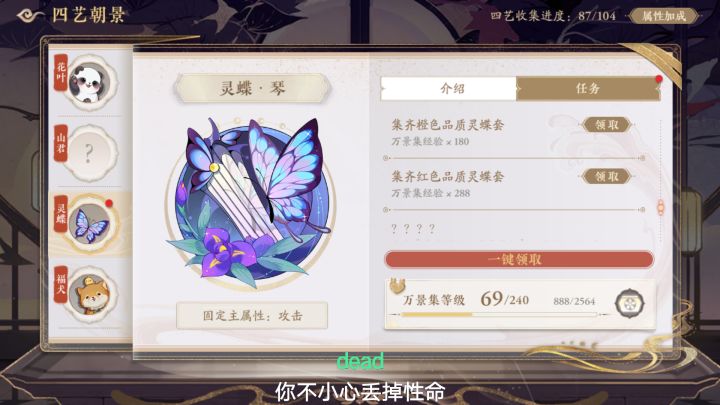The height and width of the screenshot is (405, 720).
Task: Open the 属性加成 button
Action: [x=664, y=16]
